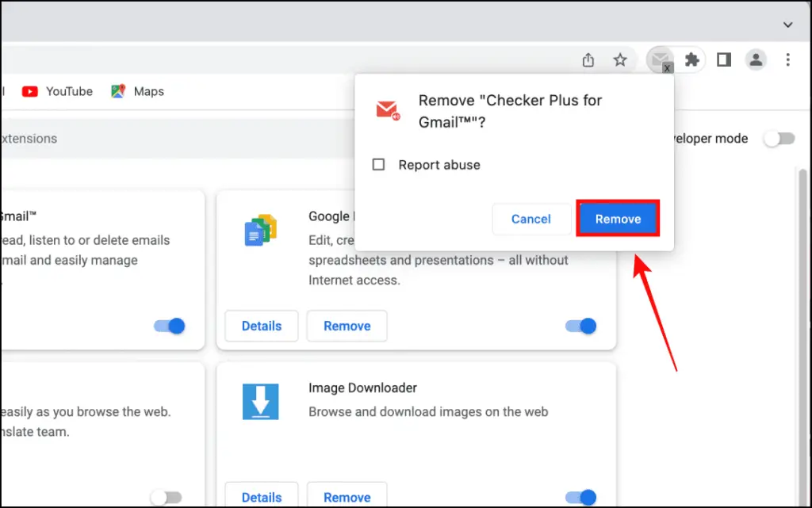This screenshot has height=508, width=812.
Task: Cancel the extension removal dialog
Action: [530, 219]
